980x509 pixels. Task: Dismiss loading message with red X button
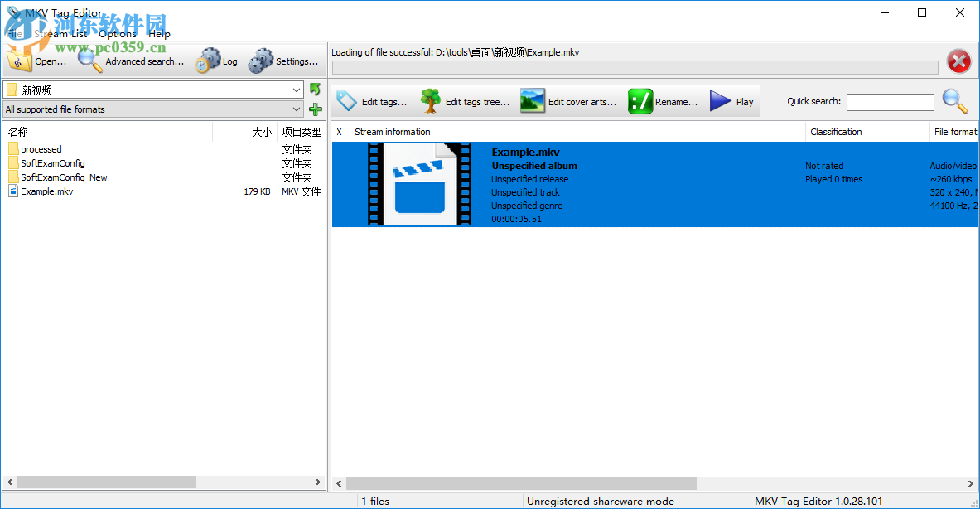[958, 61]
